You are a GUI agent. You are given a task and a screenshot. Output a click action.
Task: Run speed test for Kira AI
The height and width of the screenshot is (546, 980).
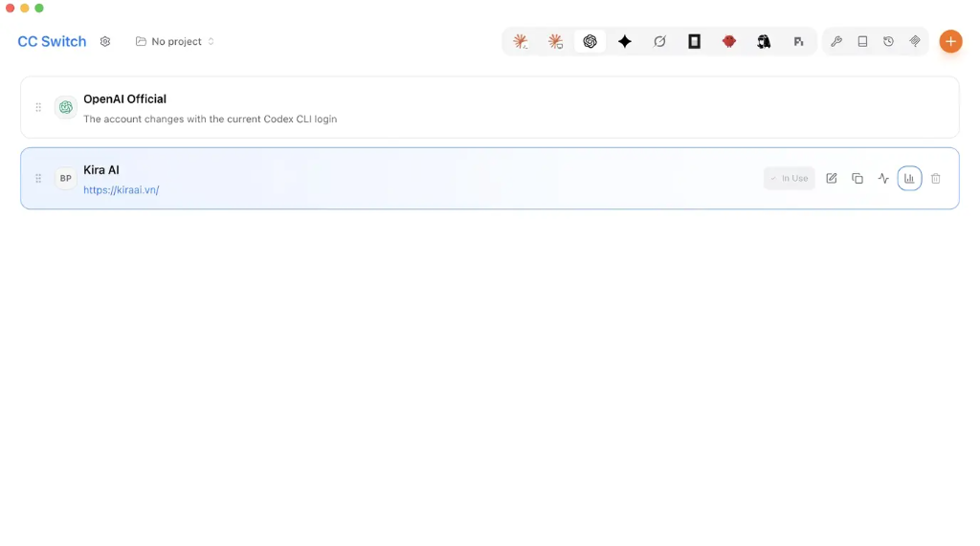(883, 179)
